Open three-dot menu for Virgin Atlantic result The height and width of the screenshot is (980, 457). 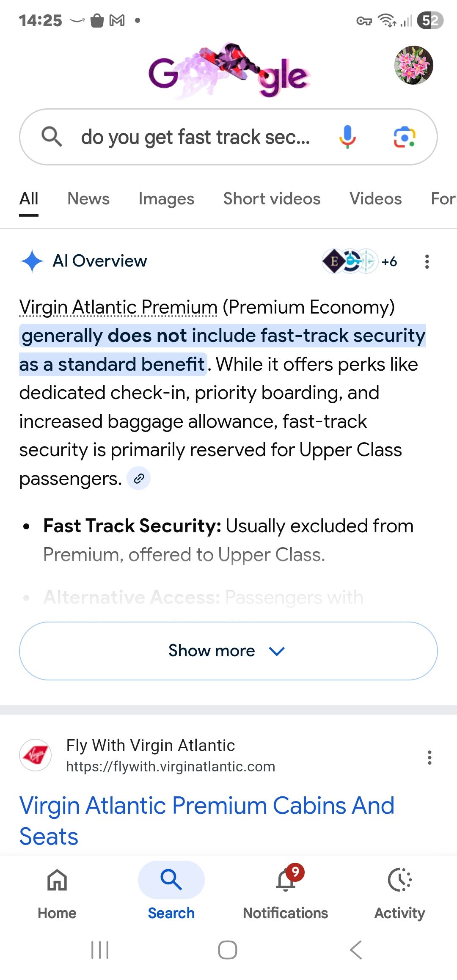click(429, 757)
